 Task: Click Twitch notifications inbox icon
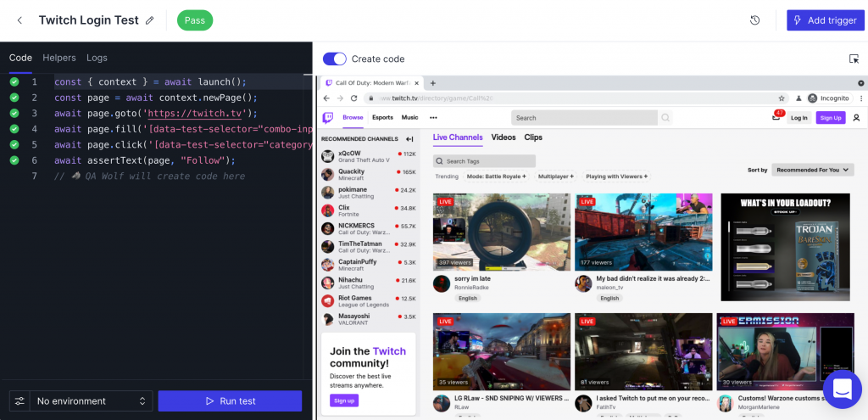click(776, 118)
